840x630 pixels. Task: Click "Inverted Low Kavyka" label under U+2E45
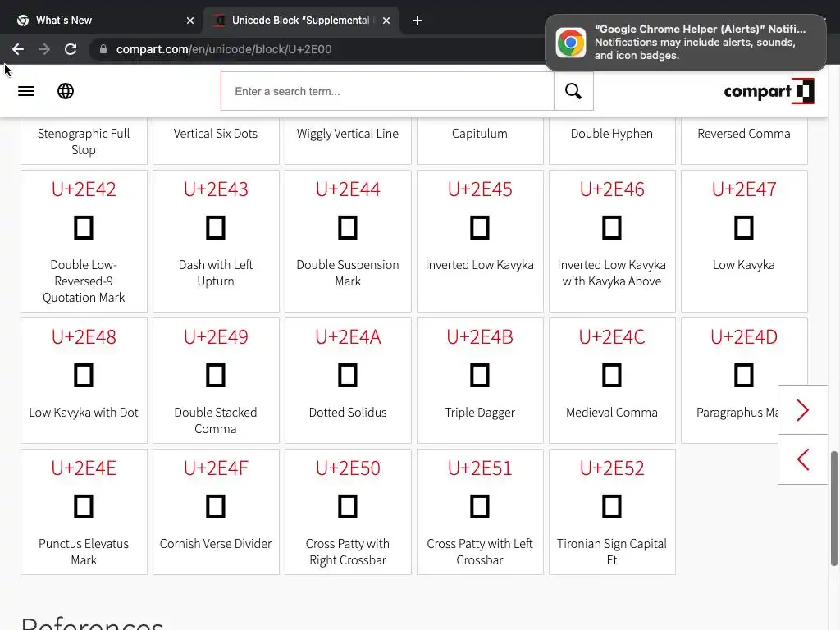(480, 265)
